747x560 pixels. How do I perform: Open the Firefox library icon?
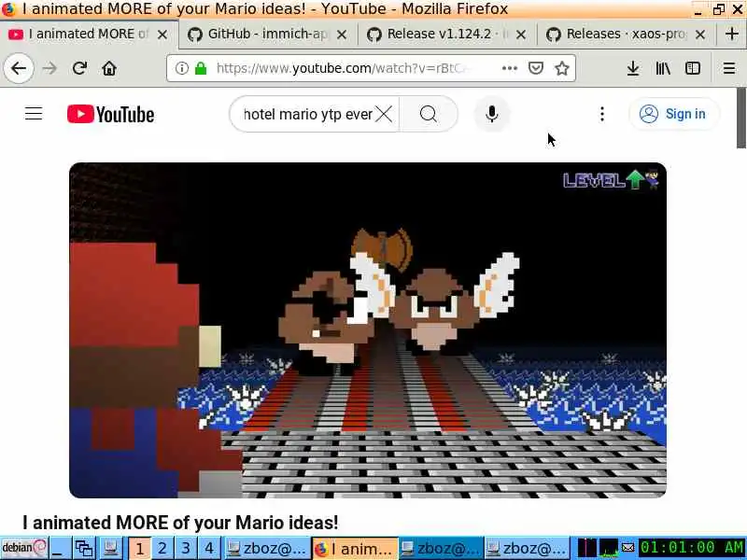pyautogui.click(x=663, y=68)
